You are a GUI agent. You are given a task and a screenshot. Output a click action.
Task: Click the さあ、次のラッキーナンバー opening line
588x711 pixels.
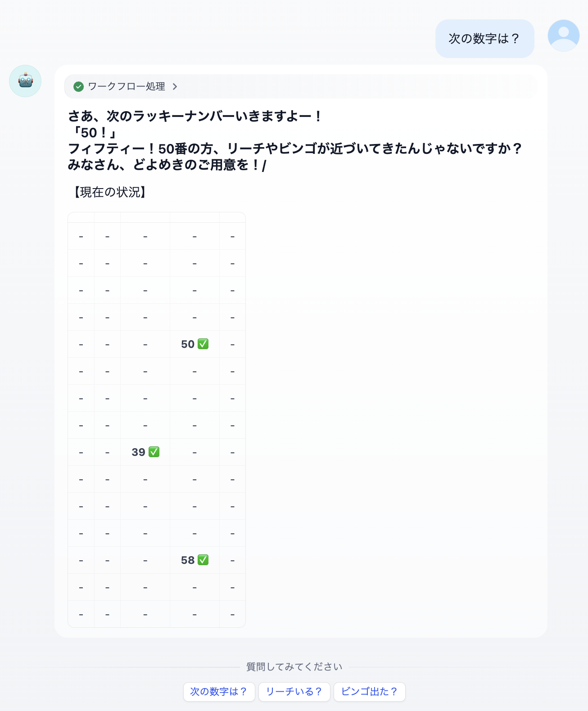click(x=194, y=116)
